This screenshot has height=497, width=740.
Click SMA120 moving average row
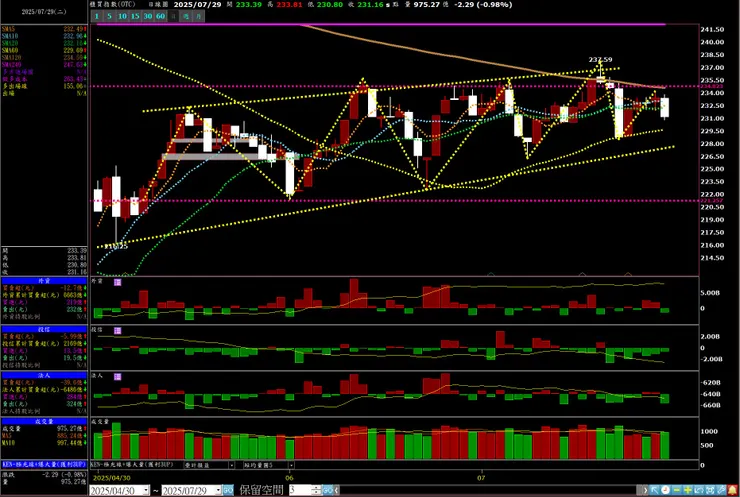(44, 58)
